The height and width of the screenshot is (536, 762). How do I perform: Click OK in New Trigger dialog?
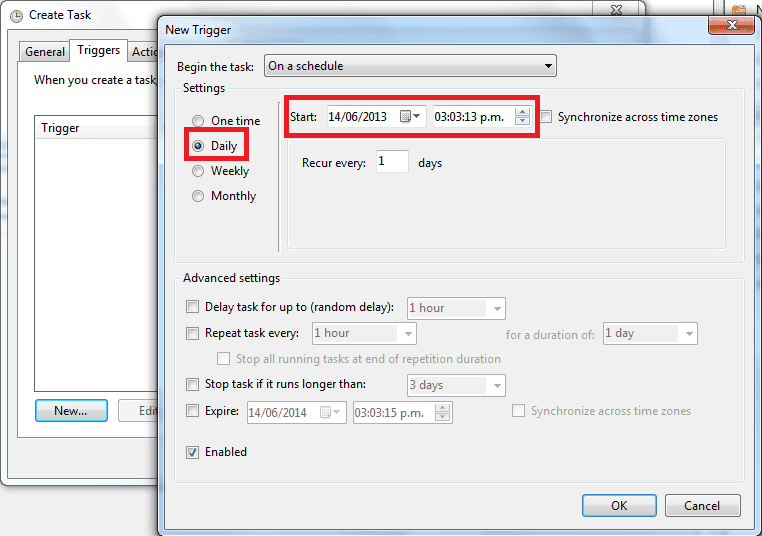pos(619,505)
